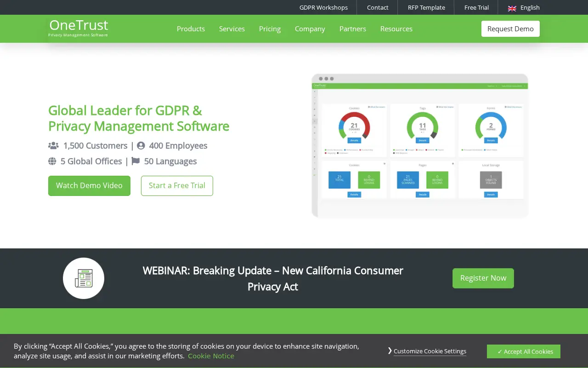The width and height of the screenshot is (588, 368).
Task: Click the 5 Global Offices text
Action: point(91,161)
